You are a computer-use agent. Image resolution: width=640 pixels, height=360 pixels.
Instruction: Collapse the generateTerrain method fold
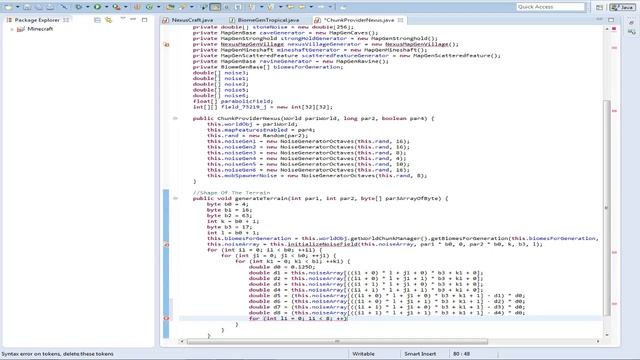tap(175, 198)
